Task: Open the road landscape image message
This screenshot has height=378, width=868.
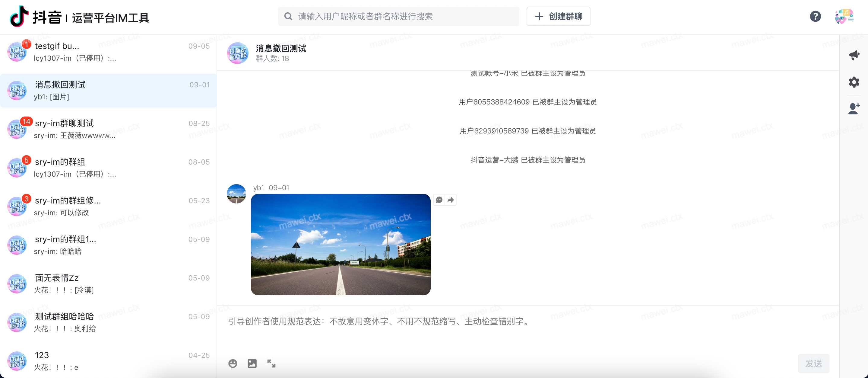Action: 340,244
